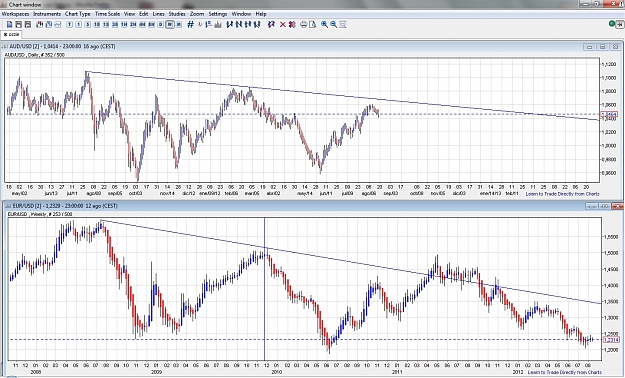The width and height of the screenshot is (625, 378).
Task: Set the daily (D) timeframe button
Action: (161, 25)
